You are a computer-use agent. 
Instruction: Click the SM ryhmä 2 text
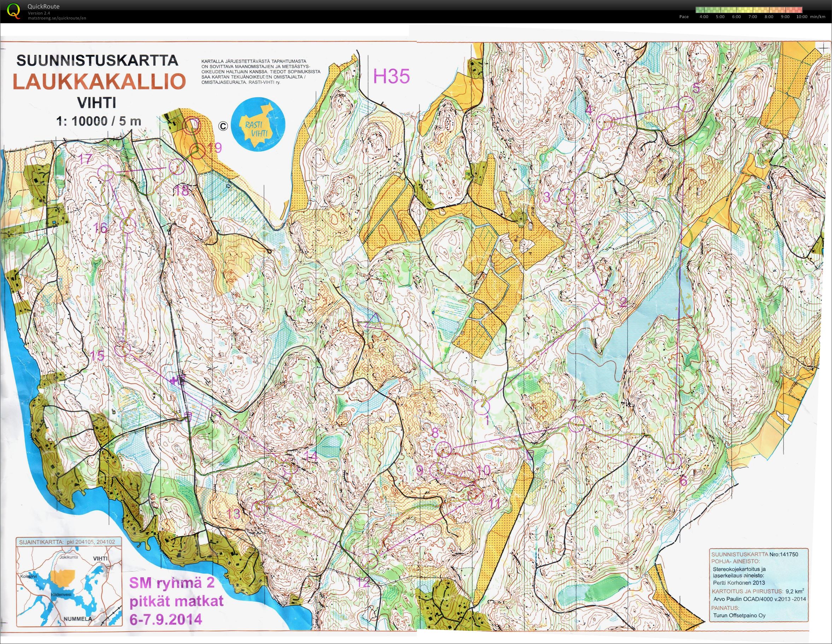coord(172,583)
